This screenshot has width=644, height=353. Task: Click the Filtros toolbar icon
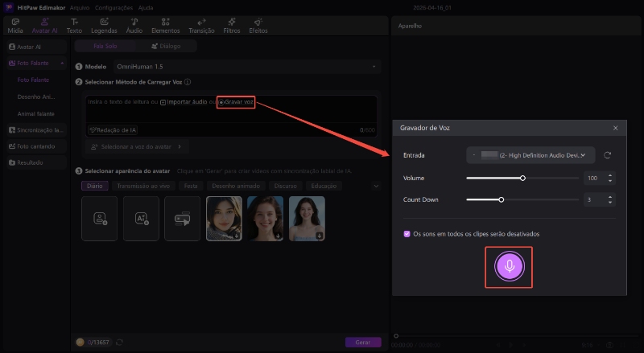232,26
